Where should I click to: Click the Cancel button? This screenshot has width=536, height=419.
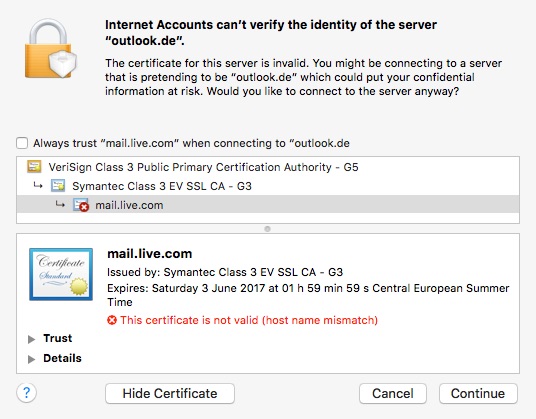(393, 393)
